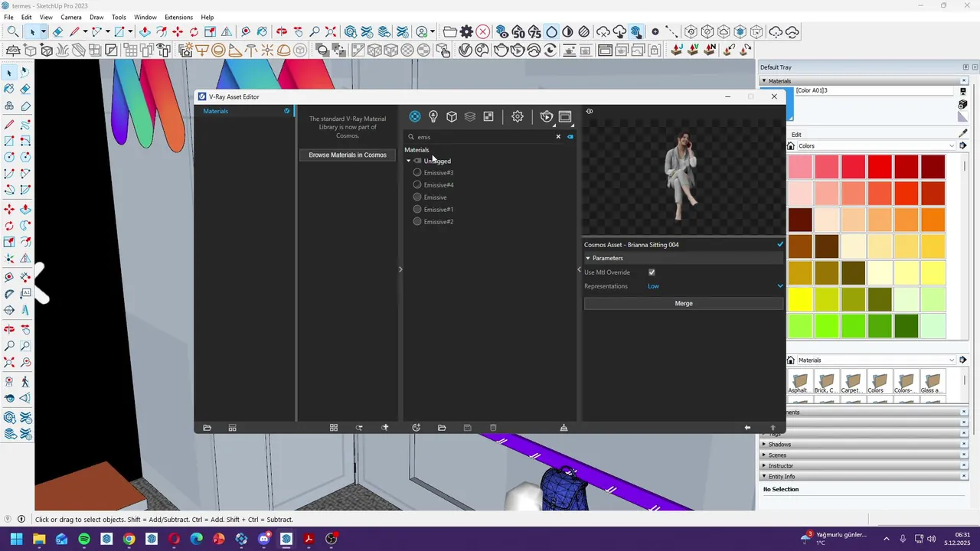980x551 pixels.
Task: Open the Draw menu
Action: point(96,17)
